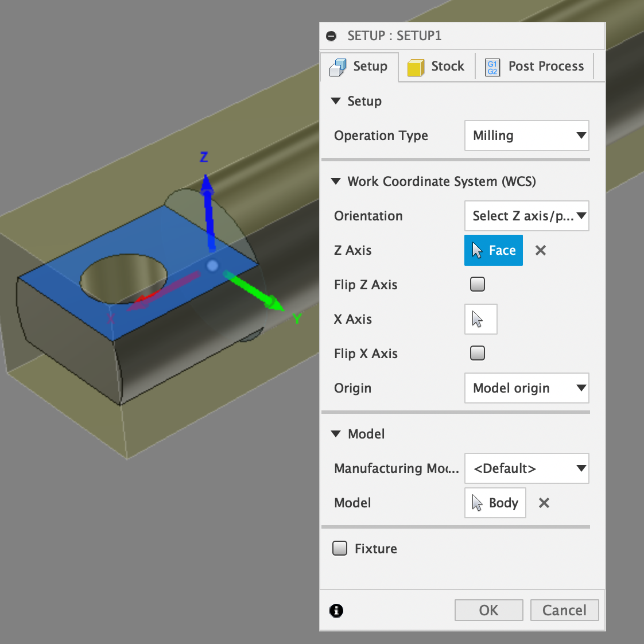Open the Operation Type dropdown showing Milling
The image size is (644, 644).
[526, 135]
